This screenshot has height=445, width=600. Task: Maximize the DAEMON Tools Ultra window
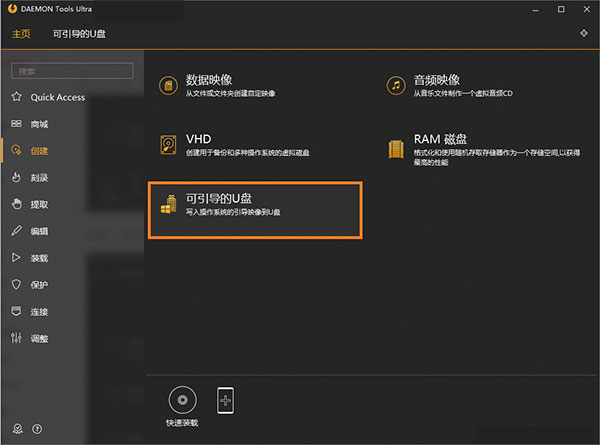pos(561,9)
